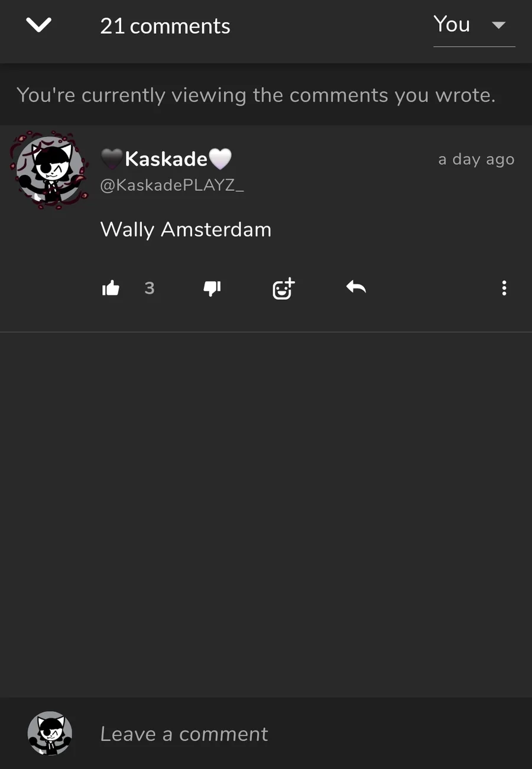Tap your small avatar beside the comment box
The height and width of the screenshot is (769, 532).
(50, 734)
